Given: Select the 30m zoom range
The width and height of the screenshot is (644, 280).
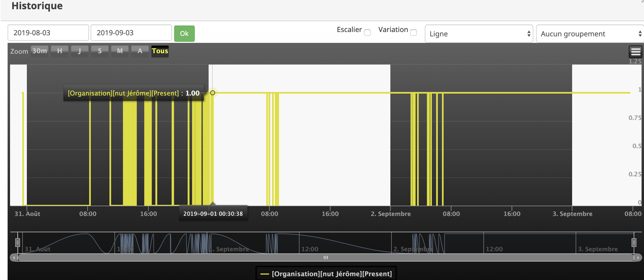Looking at the screenshot, I should (40, 51).
